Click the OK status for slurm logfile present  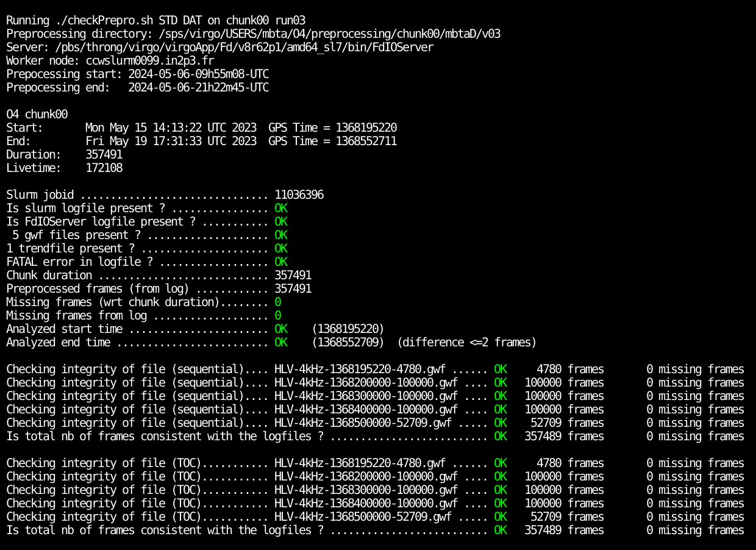pos(280,208)
